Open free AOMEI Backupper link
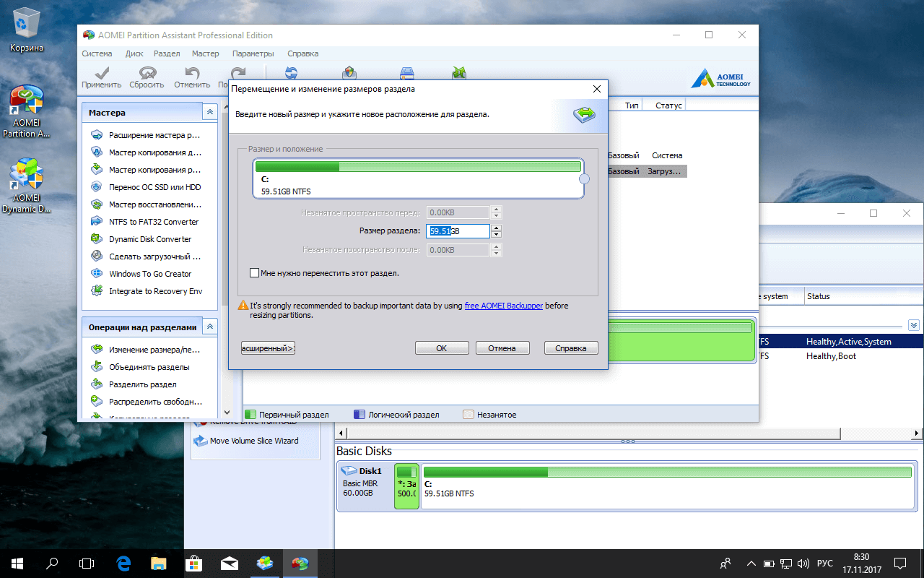This screenshot has height=578, width=924. (504, 306)
